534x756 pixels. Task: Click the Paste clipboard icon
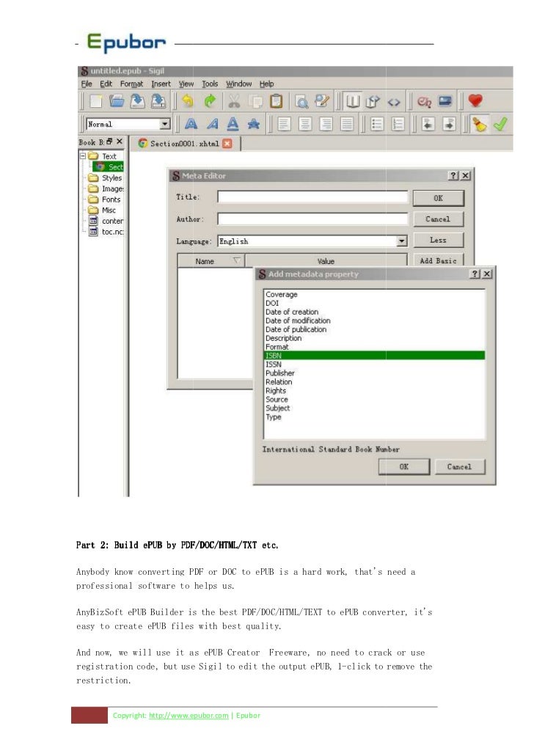coord(276,100)
